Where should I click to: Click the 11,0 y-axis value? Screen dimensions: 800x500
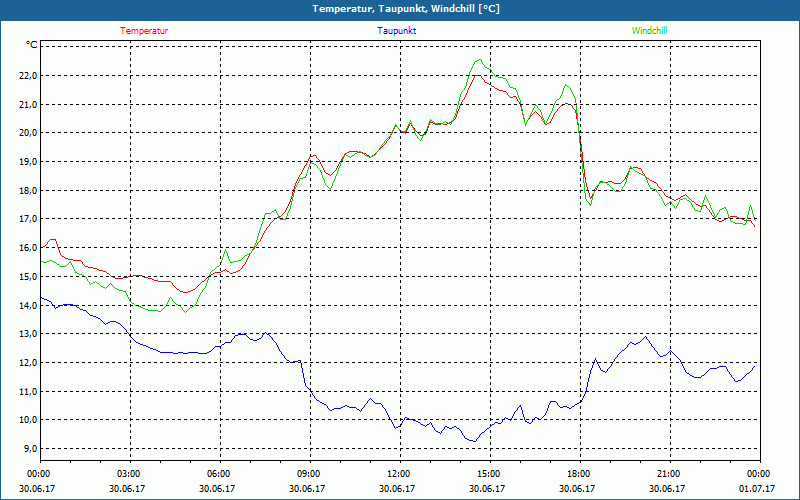pyautogui.click(x=28, y=391)
